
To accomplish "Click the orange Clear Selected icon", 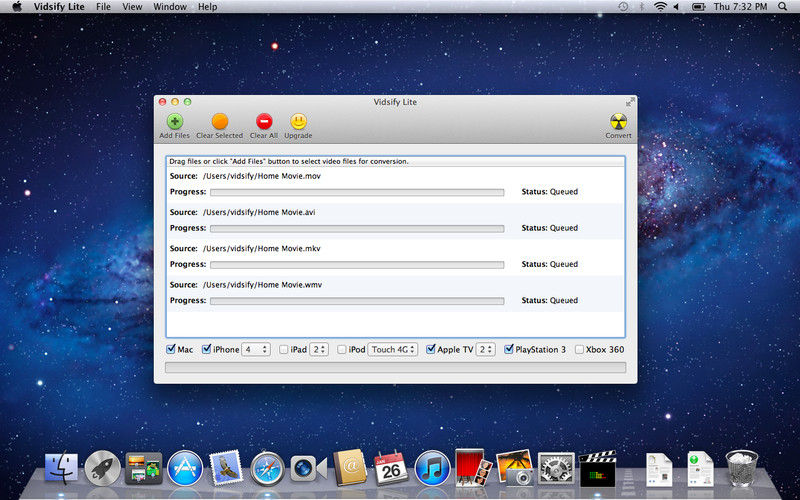I will point(220,121).
